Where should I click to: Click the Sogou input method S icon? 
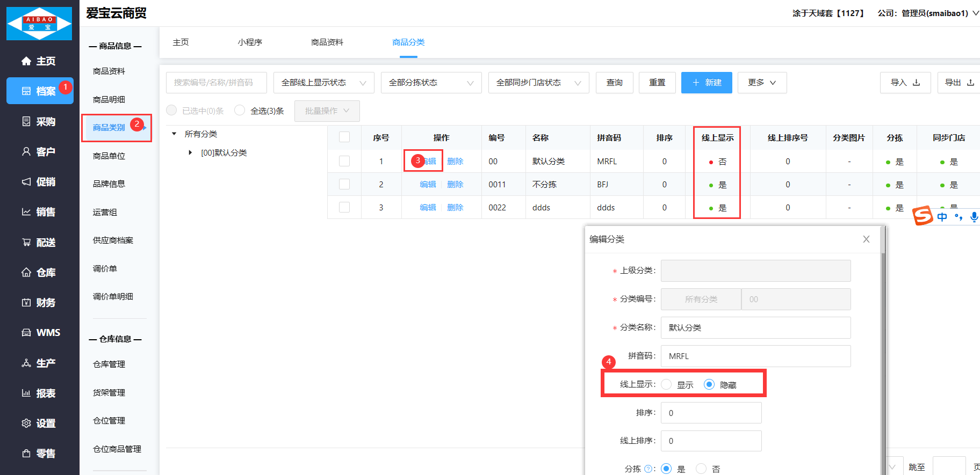coord(923,216)
